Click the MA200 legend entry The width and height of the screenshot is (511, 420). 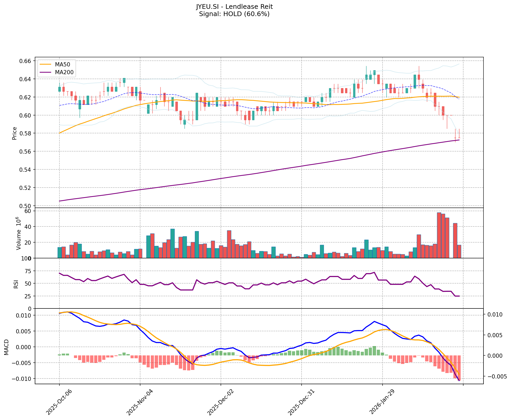point(64,72)
